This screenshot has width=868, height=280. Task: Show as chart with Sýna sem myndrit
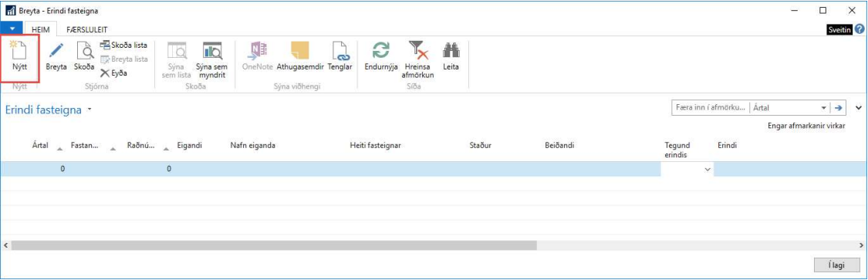(x=212, y=60)
